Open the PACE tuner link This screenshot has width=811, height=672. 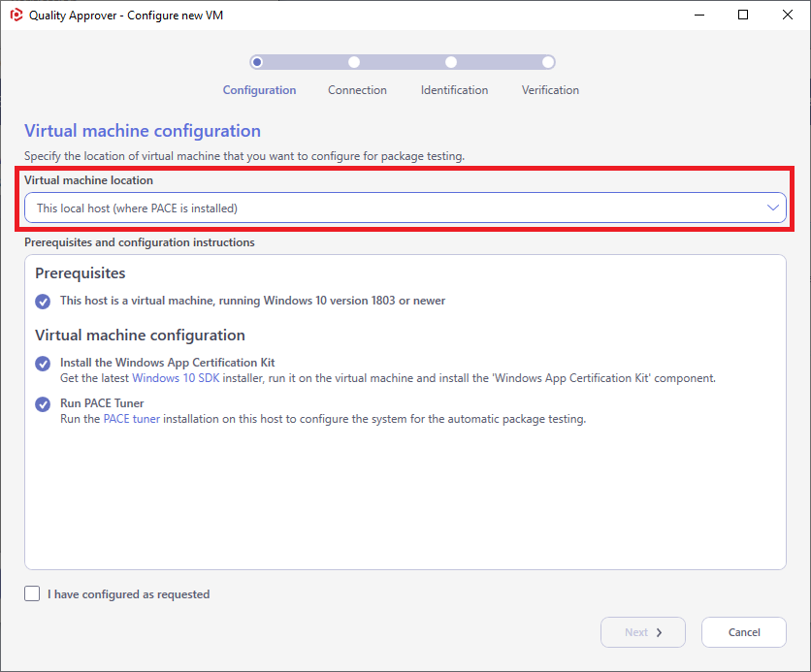pos(132,419)
